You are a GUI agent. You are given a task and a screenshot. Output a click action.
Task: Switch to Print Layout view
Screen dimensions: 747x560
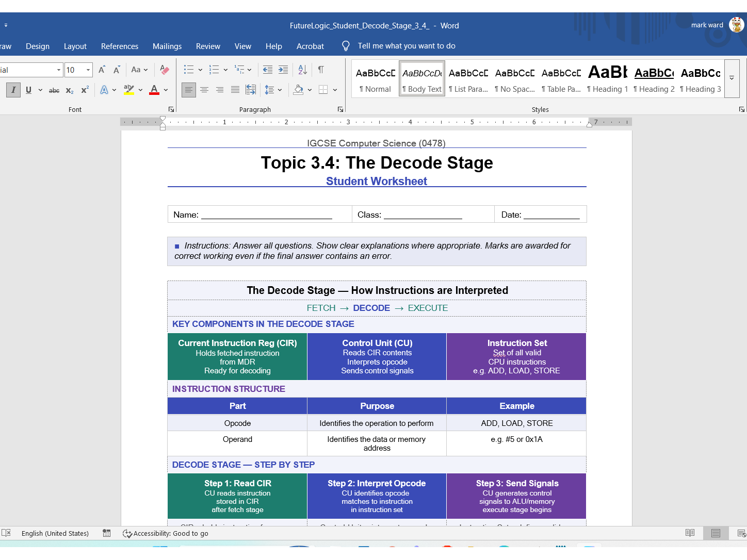pyautogui.click(x=716, y=533)
